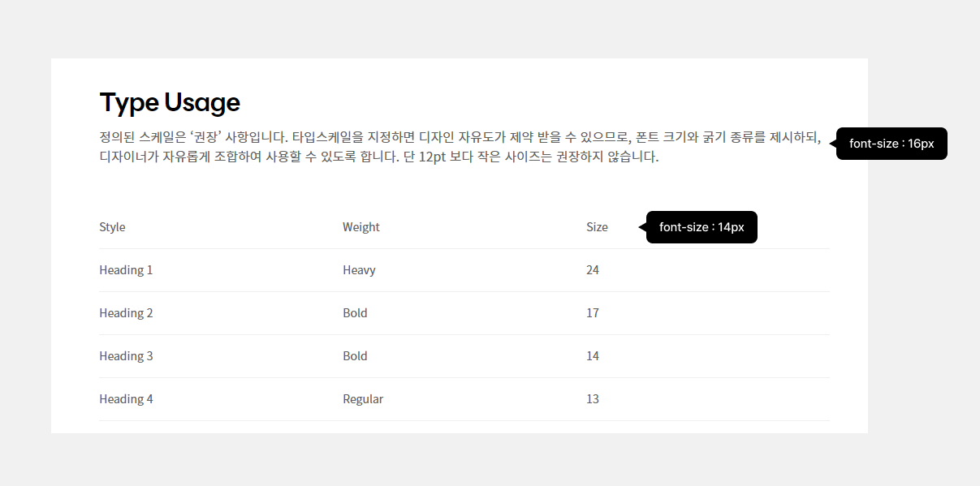
Task: Select the Heading 3 style cell
Action: tap(126, 356)
